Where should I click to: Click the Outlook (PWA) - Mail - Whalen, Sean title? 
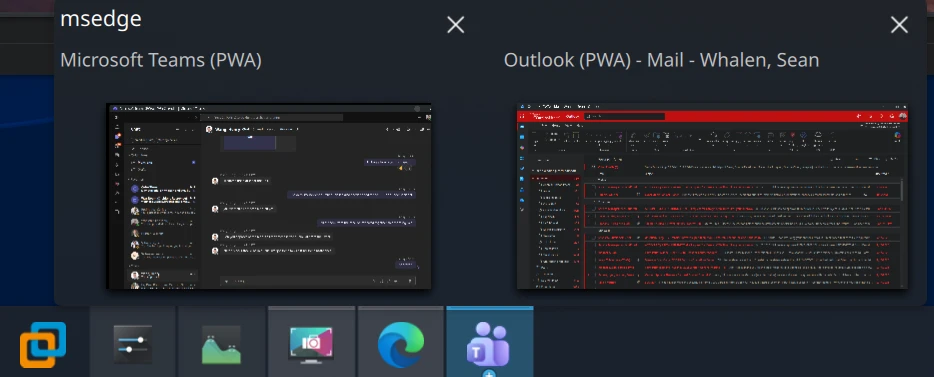(x=661, y=60)
